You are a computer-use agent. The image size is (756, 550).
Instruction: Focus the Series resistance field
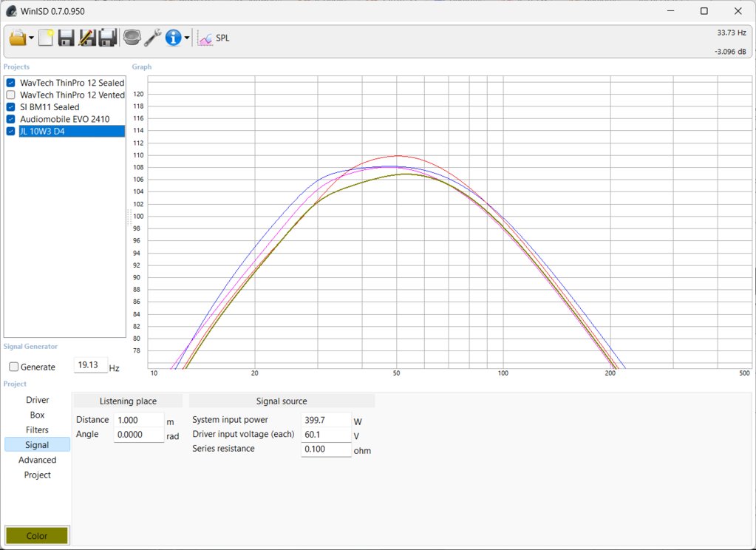pyautogui.click(x=326, y=449)
